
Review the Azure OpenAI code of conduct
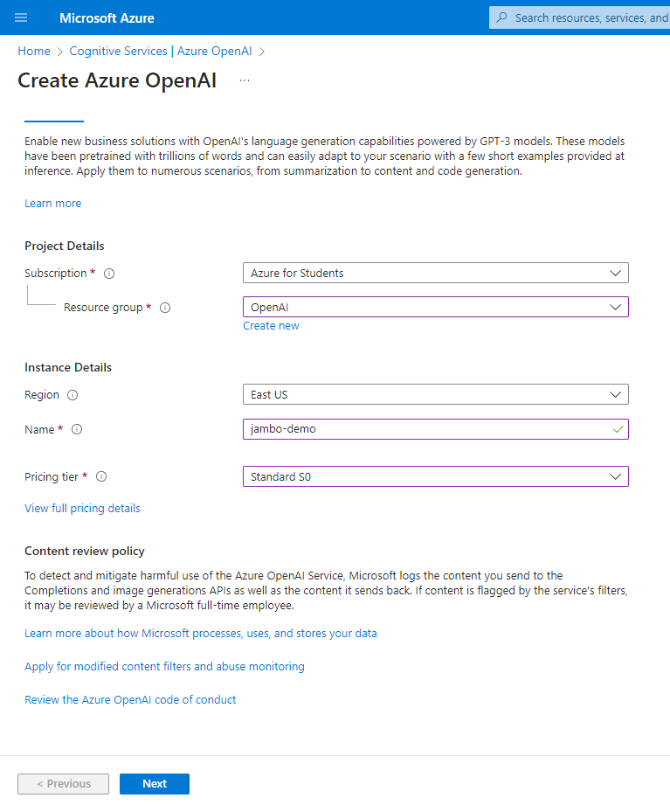click(x=129, y=699)
